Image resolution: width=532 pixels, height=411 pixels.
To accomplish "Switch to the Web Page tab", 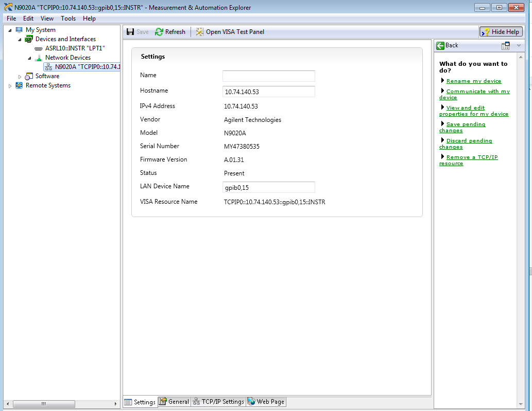I will coord(266,402).
